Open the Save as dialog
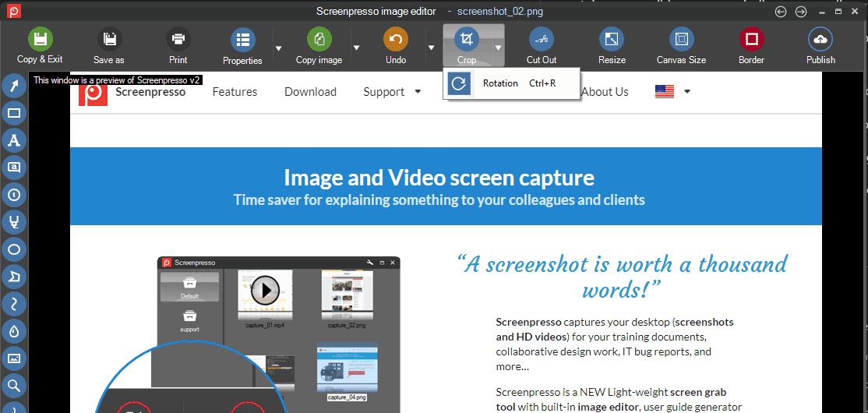This screenshot has height=413, width=868. pyautogui.click(x=109, y=46)
